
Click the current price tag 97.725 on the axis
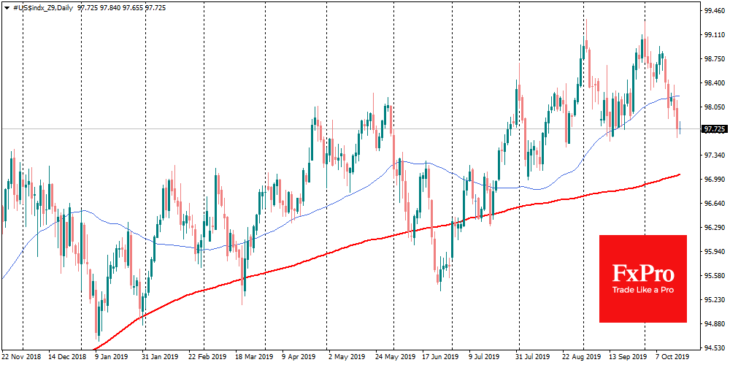tap(715, 128)
